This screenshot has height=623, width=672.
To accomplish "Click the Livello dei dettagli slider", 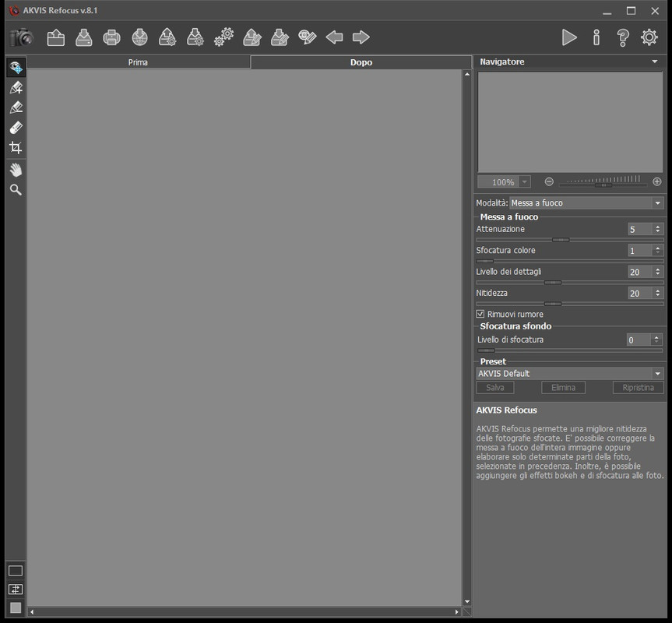I will click(x=569, y=283).
